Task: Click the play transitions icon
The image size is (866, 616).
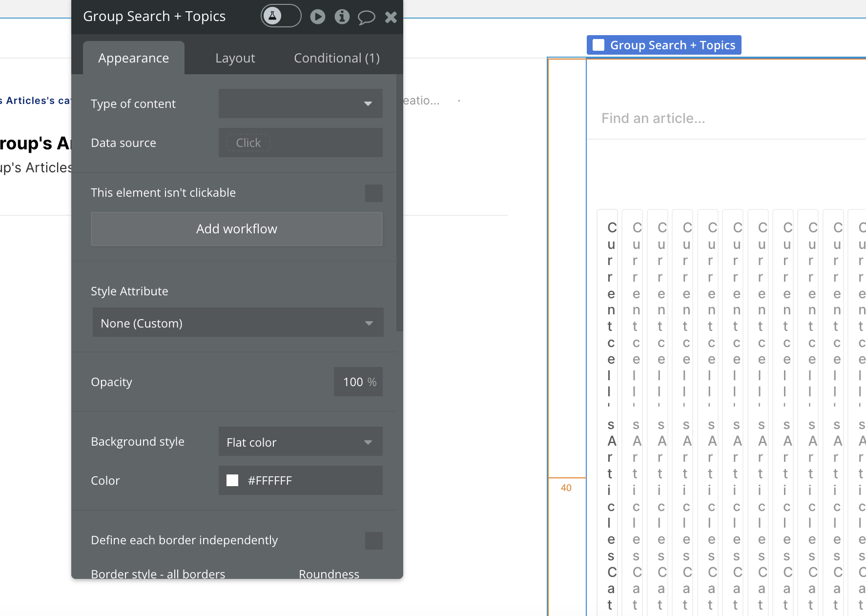Action: click(x=318, y=17)
